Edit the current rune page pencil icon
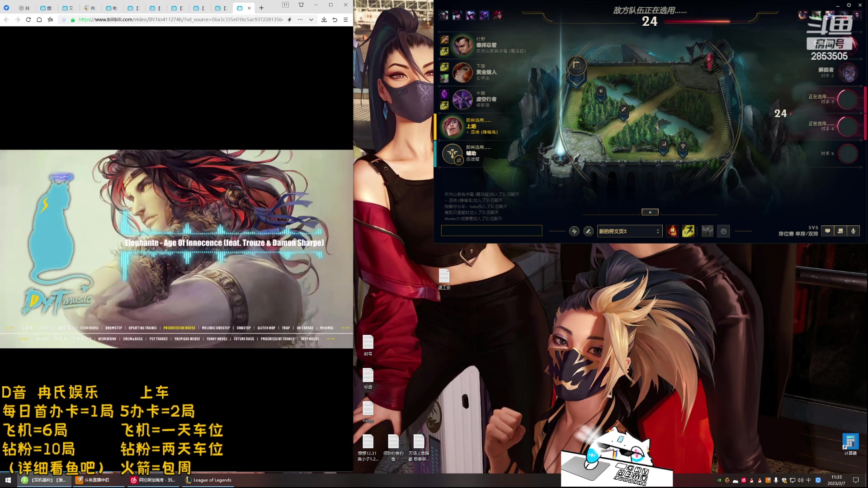The width and height of the screenshot is (868, 488). 588,231
